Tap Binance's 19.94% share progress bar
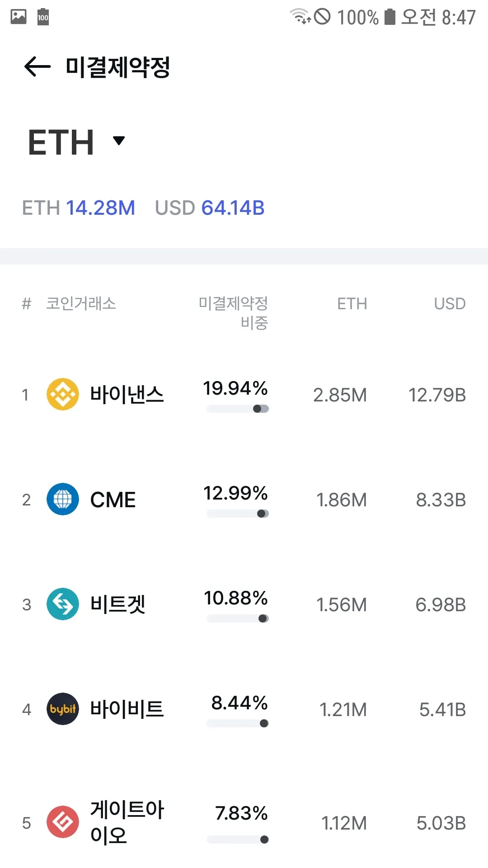 [x=238, y=409]
